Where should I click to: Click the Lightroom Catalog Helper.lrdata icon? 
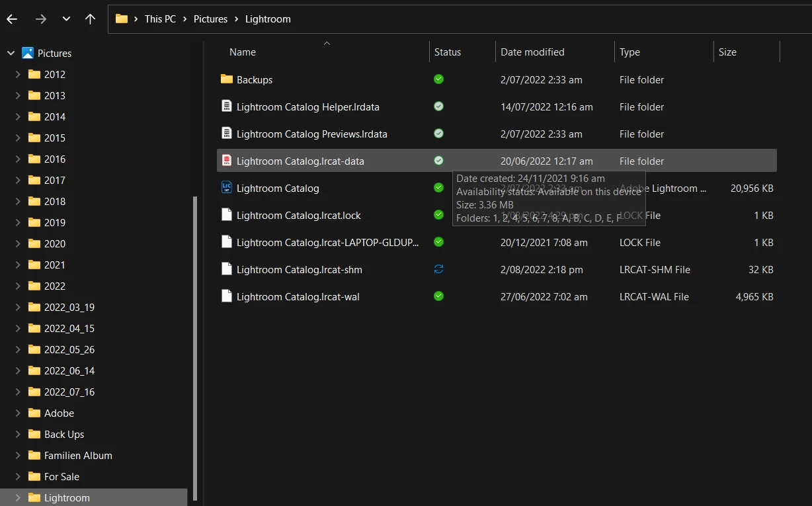click(x=227, y=106)
